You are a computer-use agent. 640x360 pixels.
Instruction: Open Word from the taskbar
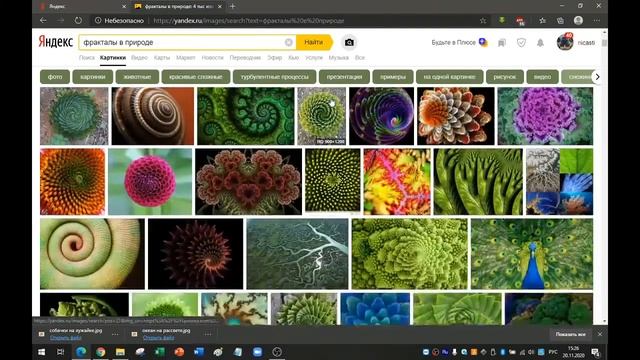[x=199, y=352]
